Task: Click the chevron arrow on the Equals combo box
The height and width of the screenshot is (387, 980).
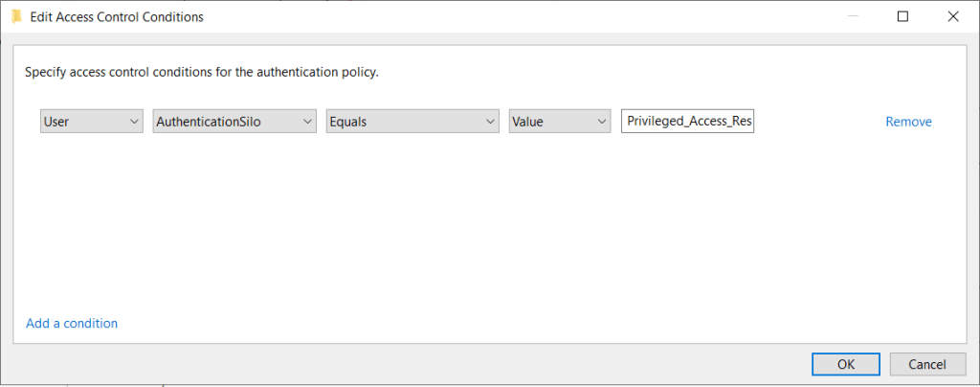Action: (490, 122)
